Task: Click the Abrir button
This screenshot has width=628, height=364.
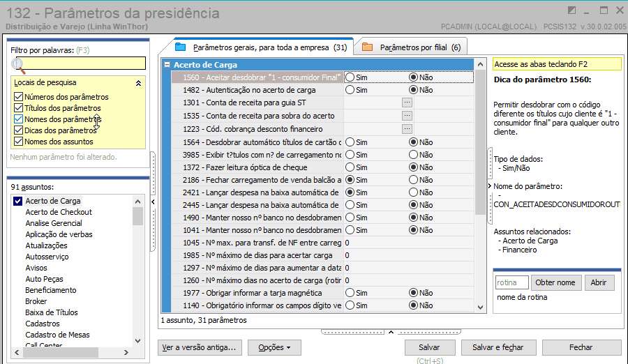Action: pos(599,282)
